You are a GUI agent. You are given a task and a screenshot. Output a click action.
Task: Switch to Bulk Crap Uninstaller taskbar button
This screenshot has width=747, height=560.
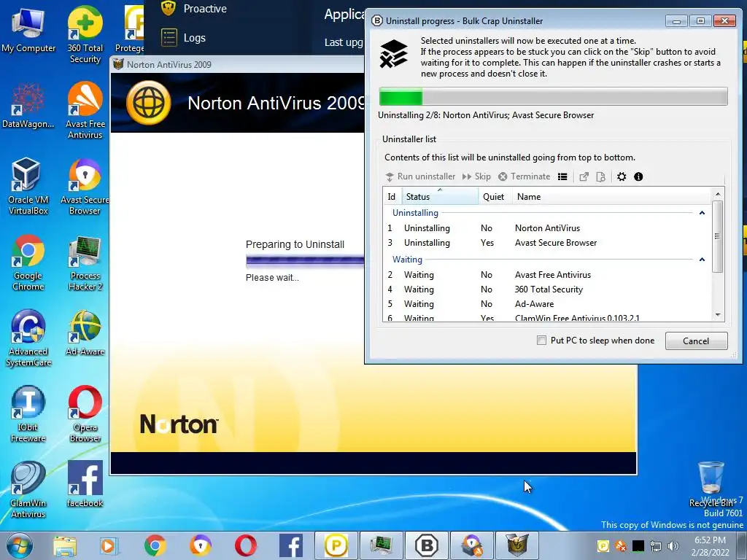tap(426, 545)
